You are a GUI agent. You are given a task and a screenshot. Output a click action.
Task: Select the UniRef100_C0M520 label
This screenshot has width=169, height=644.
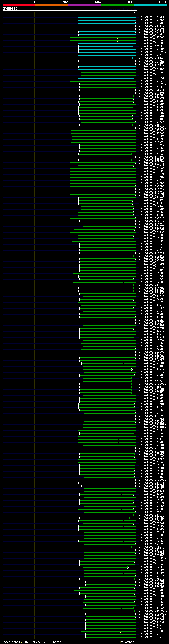coord(152,451)
